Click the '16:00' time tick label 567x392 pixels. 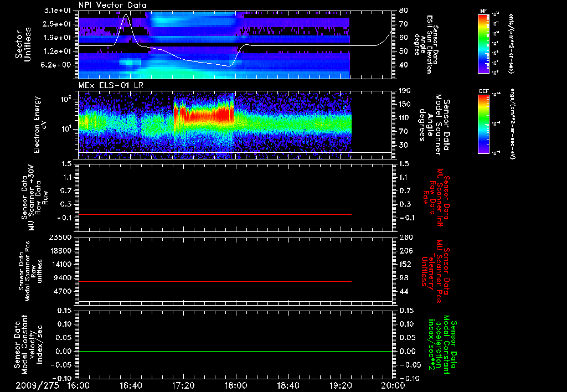(79, 385)
